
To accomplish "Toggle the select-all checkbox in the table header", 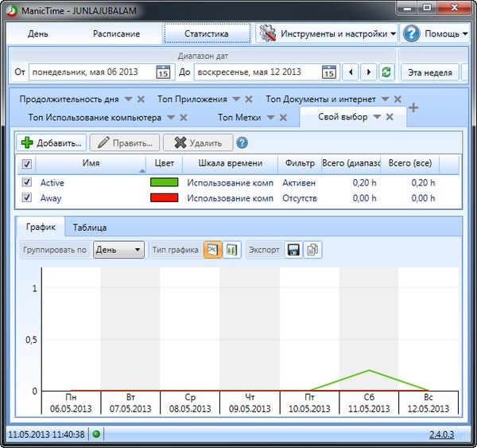I will point(27,164).
